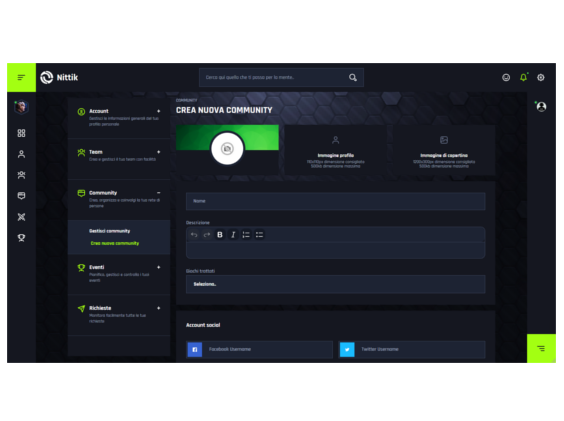Expand the Account section

coord(159,111)
